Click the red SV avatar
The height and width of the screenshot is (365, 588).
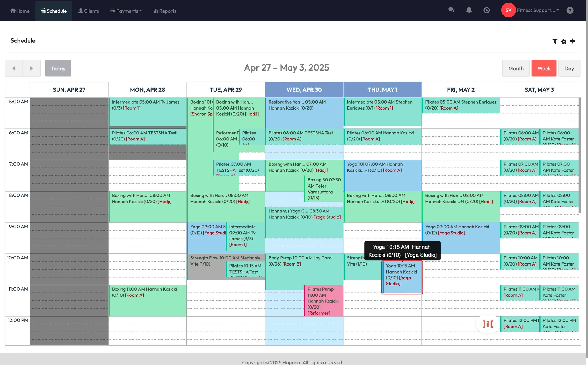tap(508, 10)
